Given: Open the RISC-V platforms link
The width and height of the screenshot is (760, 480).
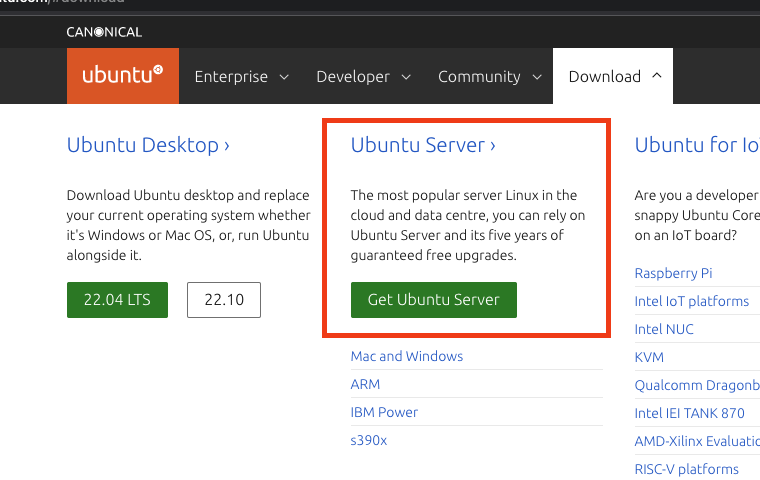Looking at the screenshot, I should coord(686,469).
